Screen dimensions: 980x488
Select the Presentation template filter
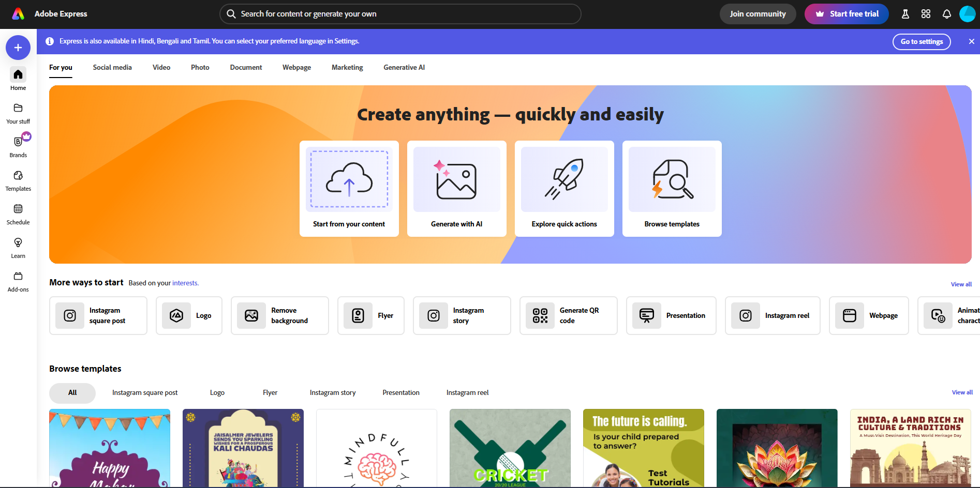pyautogui.click(x=400, y=392)
